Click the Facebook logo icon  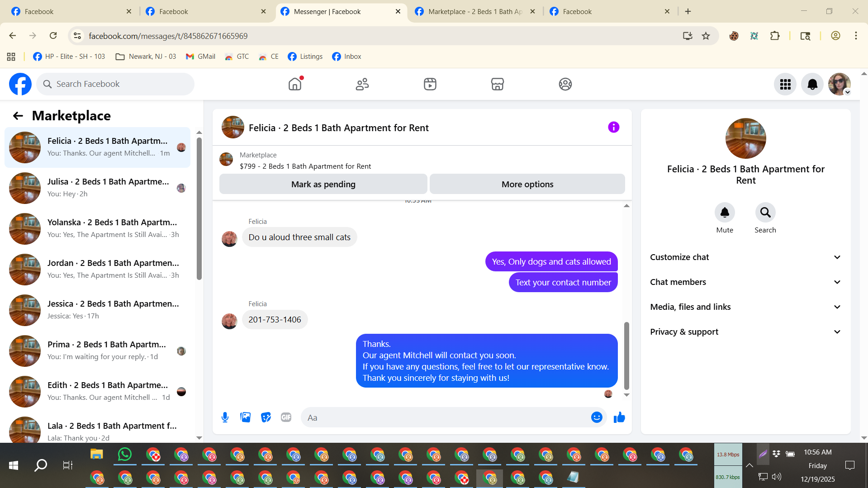[20, 84]
